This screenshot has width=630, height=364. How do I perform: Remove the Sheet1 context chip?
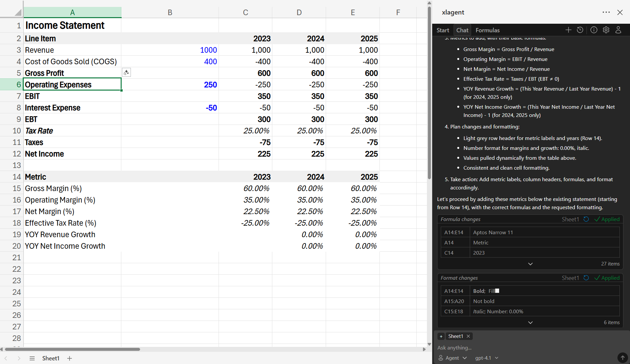tap(468, 336)
